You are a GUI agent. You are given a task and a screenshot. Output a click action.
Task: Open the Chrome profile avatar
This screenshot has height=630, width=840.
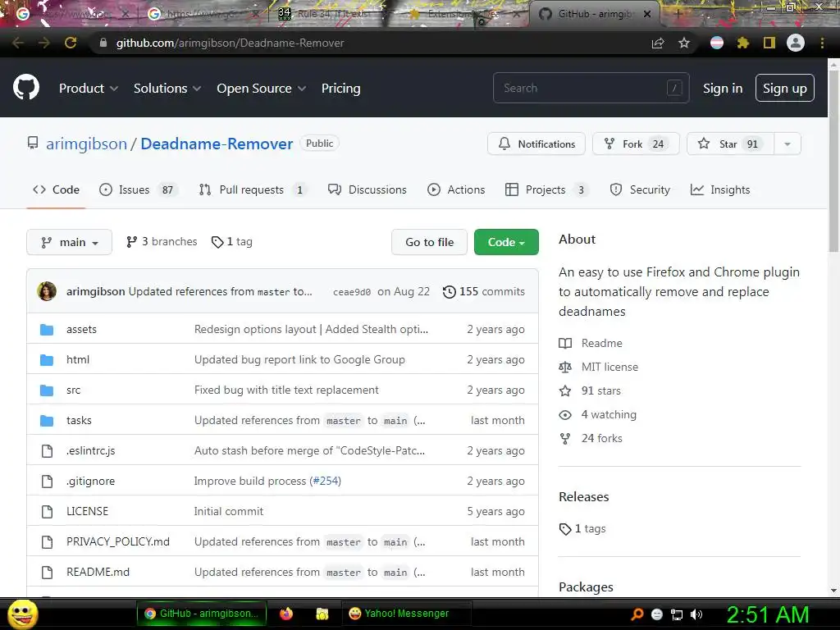(x=796, y=43)
